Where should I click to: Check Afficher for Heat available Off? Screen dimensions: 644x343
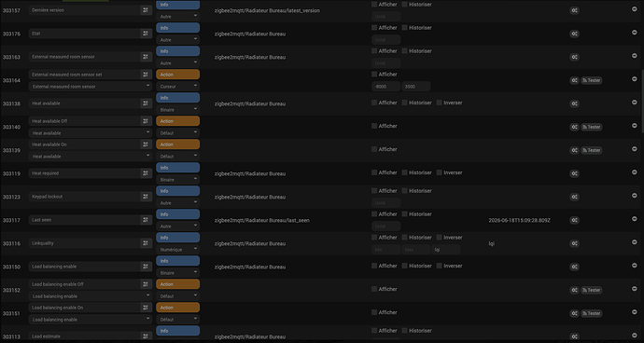pyautogui.click(x=374, y=126)
